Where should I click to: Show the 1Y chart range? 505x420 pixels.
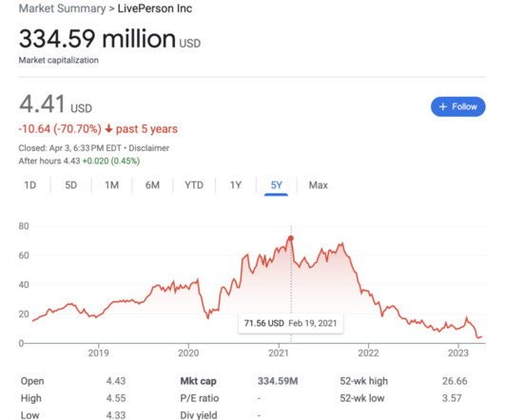click(236, 185)
